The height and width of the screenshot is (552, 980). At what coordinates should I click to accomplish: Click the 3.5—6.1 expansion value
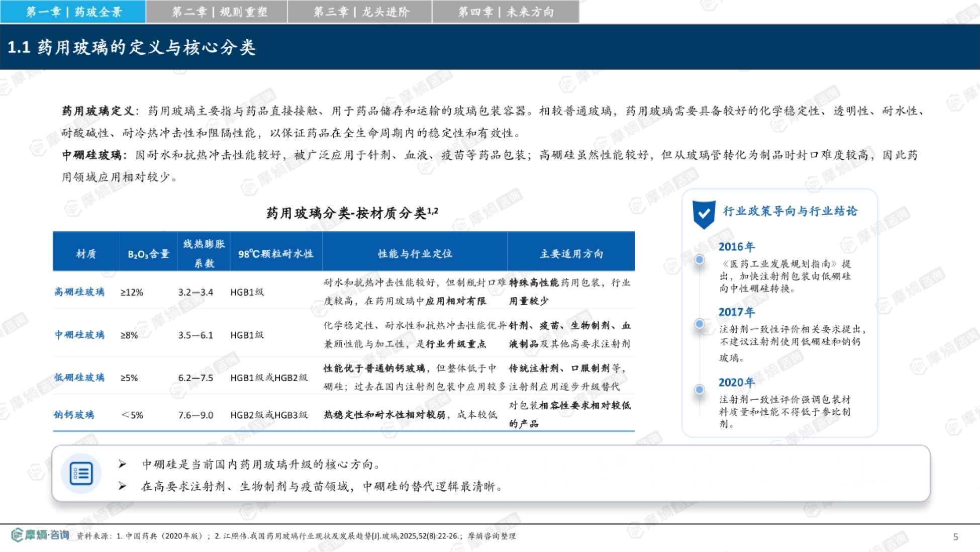click(x=195, y=335)
